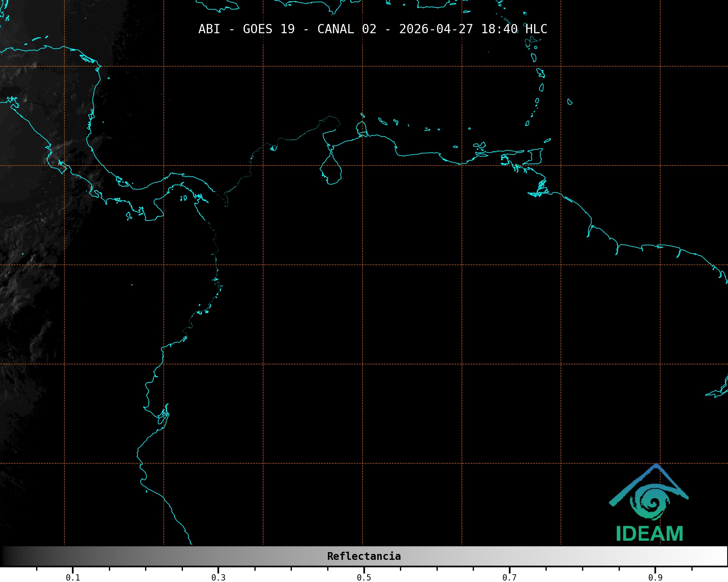
Task: Click the 0.3 colorbar tick label
Action: (x=218, y=578)
